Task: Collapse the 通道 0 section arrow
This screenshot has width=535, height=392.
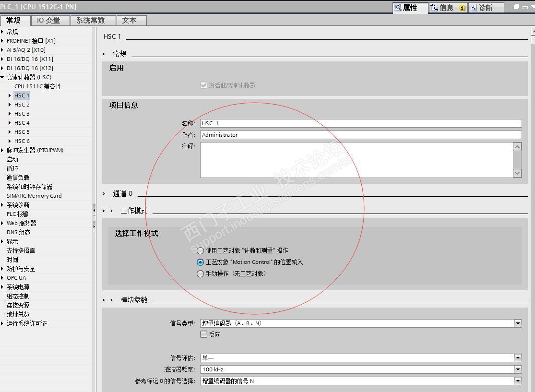Action: click(104, 193)
